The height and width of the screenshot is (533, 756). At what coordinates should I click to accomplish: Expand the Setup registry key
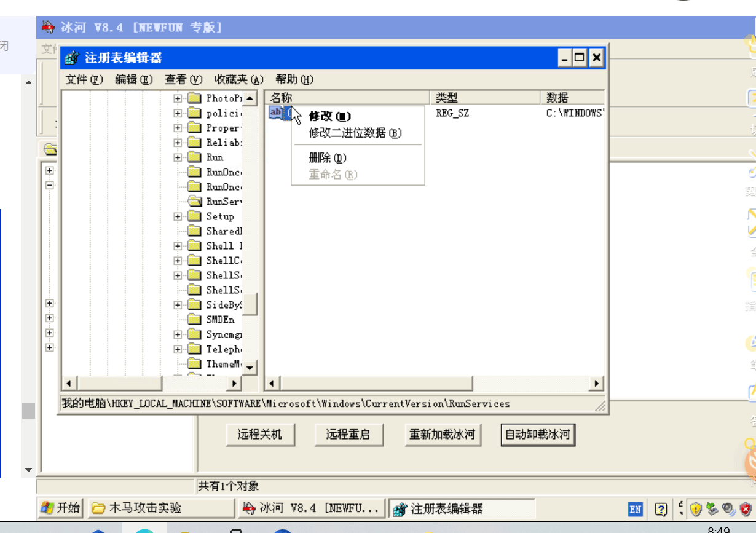(x=178, y=216)
